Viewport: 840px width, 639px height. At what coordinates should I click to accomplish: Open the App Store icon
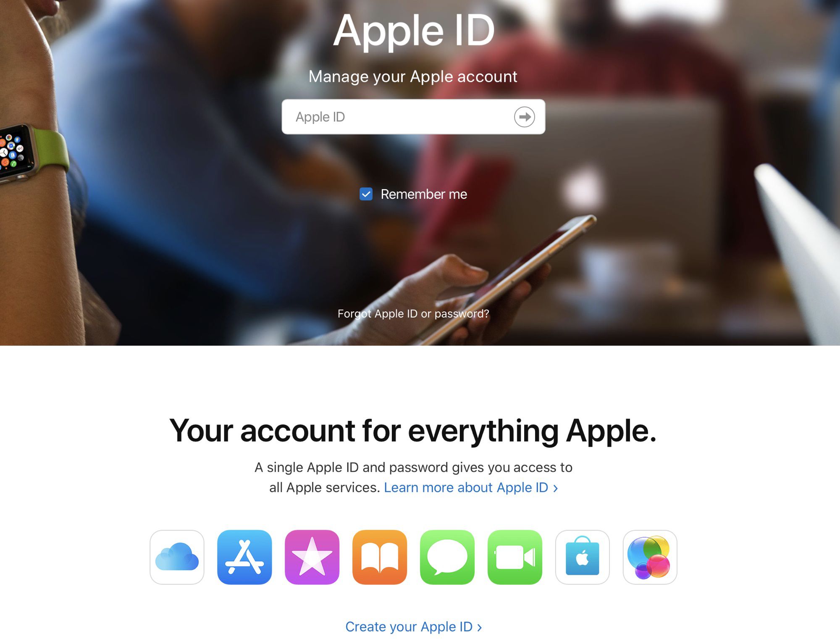[x=244, y=556]
